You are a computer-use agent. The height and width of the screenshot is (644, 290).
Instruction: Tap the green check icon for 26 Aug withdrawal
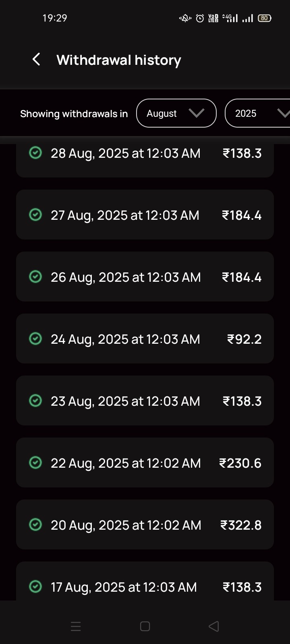[35, 277]
